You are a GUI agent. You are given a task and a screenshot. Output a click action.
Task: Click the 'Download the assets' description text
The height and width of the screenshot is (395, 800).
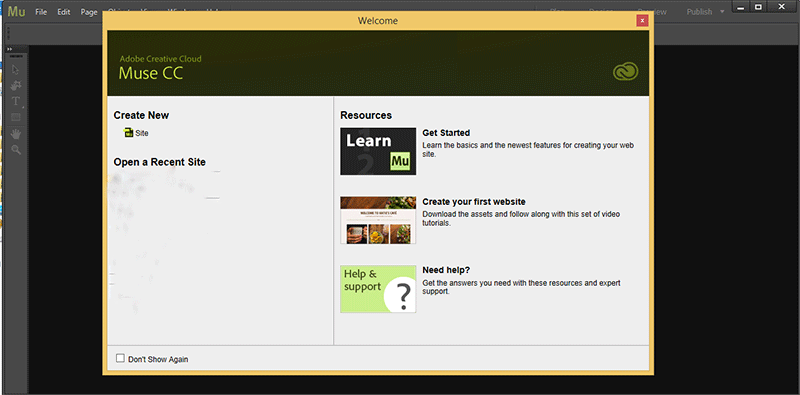click(521, 218)
